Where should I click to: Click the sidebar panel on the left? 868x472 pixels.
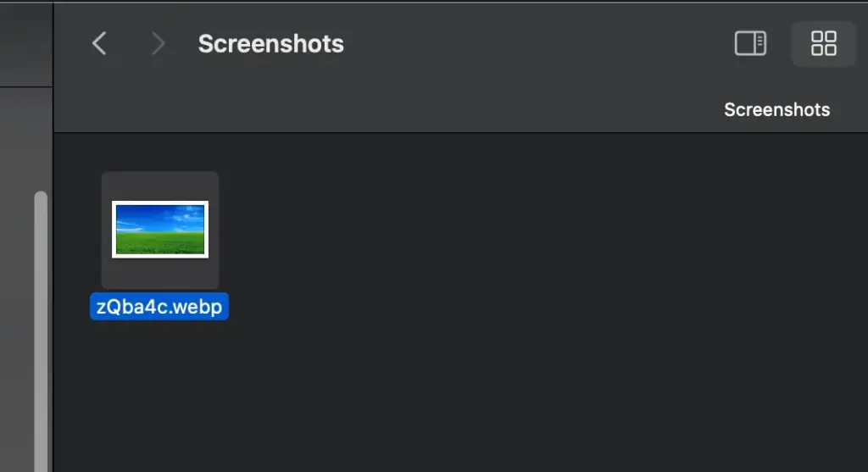pos(26,276)
